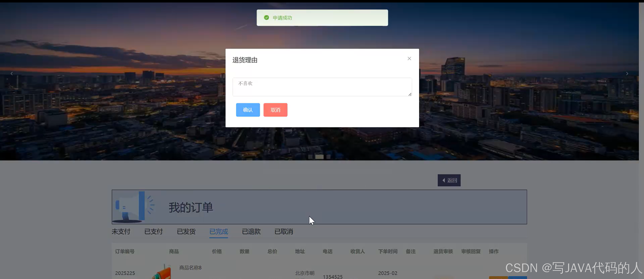Switch to the 已退款 tab
Viewport: 644px width, 279px height.
(x=251, y=232)
